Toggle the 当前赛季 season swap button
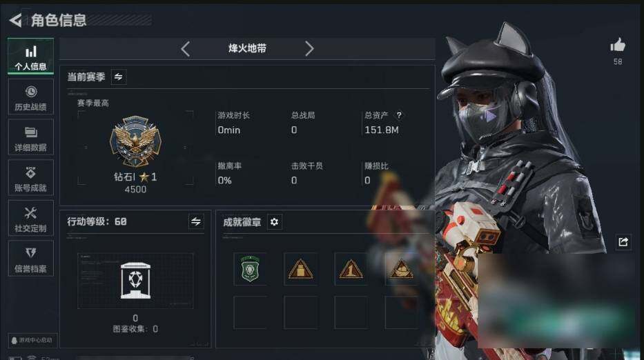The height and width of the screenshot is (360, 644). (118, 77)
